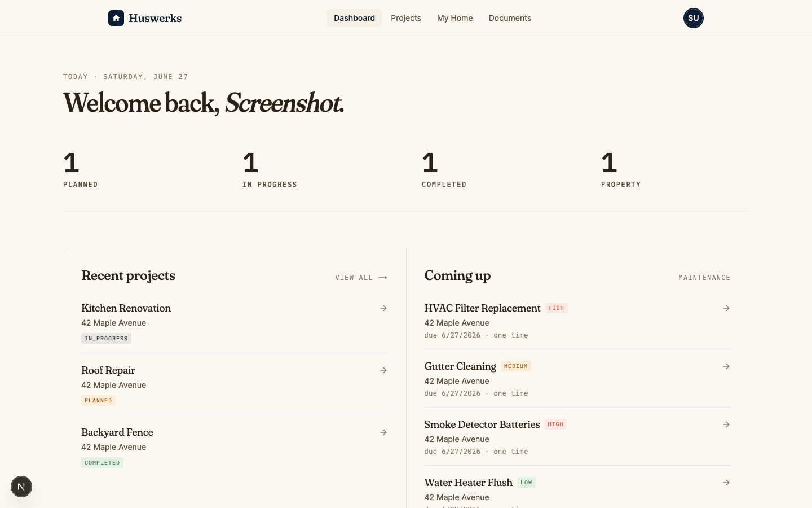The image size is (812, 508).
Task: Click 42 Maple Avenue under Water Heater Flush
Action: click(x=457, y=497)
